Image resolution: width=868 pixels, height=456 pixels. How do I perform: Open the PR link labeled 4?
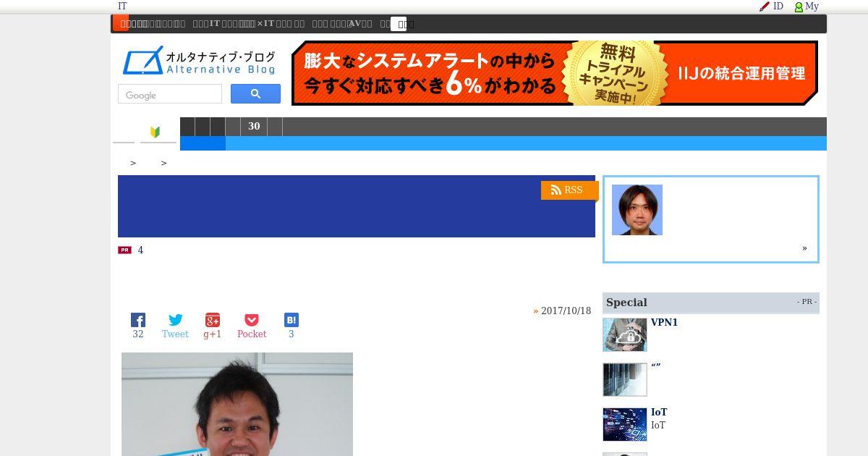point(140,250)
